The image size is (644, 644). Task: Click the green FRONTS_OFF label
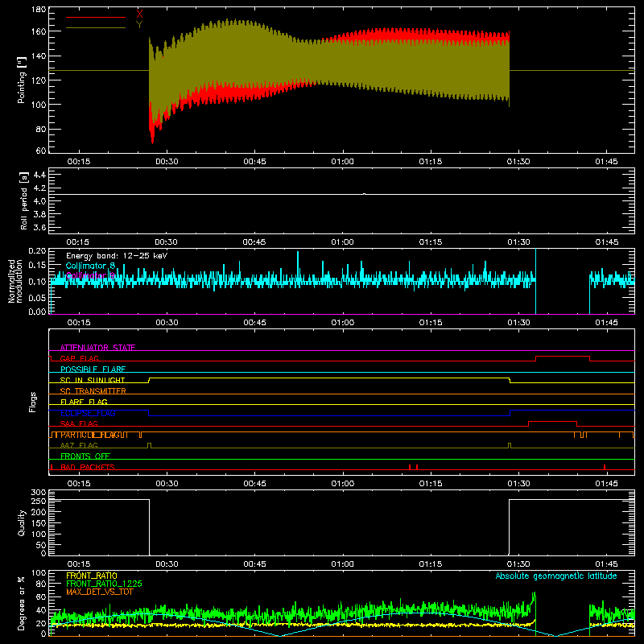[85, 456]
